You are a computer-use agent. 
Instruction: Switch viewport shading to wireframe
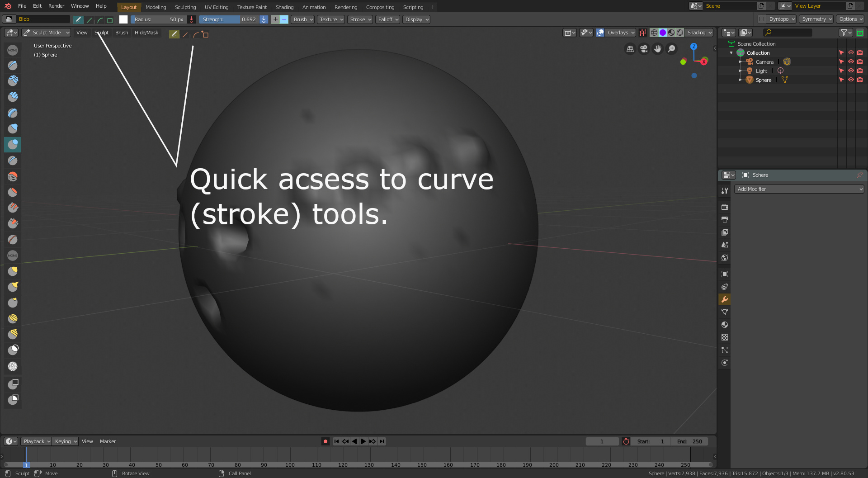(654, 33)
